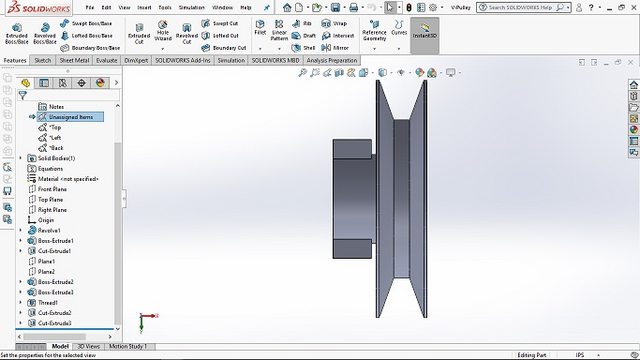Viewport: 640px width, 360px height.
Task: Select the Rib tool
Action: (301, 24)
